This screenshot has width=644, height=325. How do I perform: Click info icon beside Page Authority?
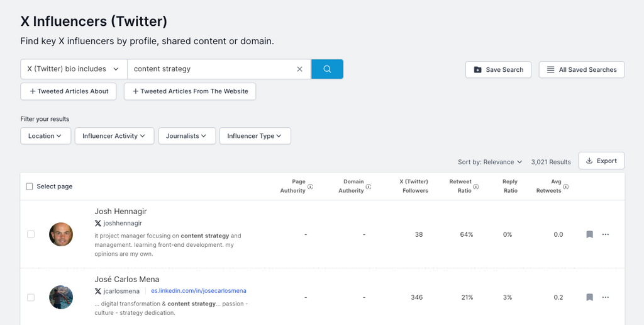click(x=310, y=186)
